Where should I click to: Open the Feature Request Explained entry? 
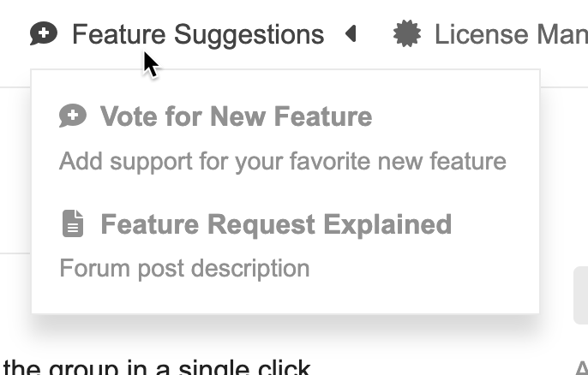click(x=275, y=224)
